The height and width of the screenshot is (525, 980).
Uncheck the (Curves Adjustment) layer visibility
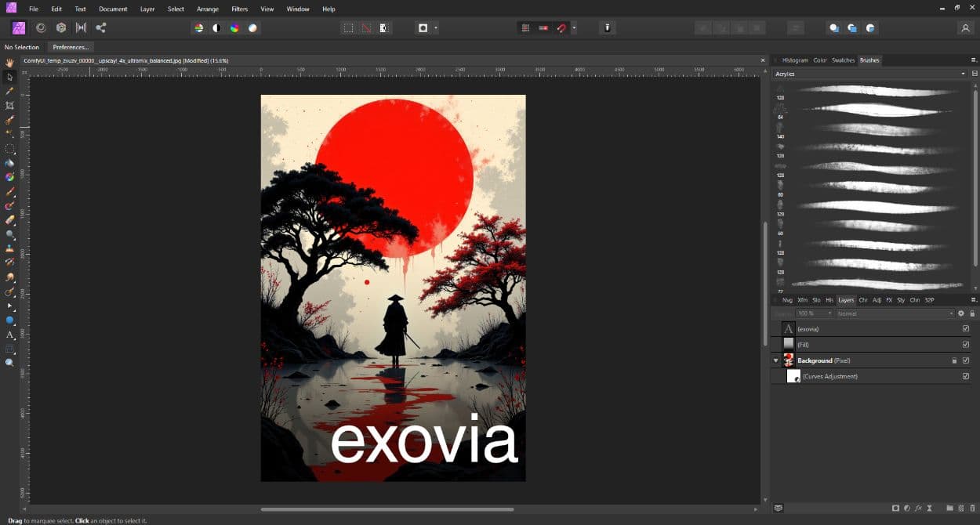click(965, 376)
